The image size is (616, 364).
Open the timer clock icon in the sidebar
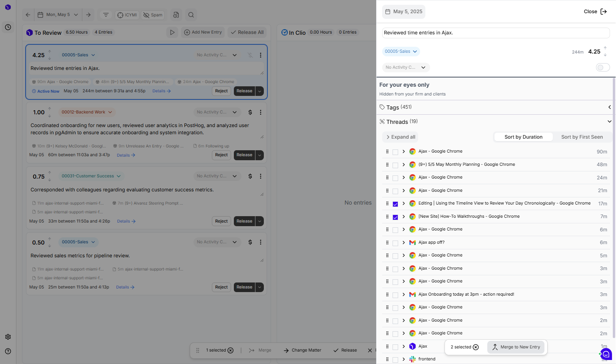click(x=8, y=27)
